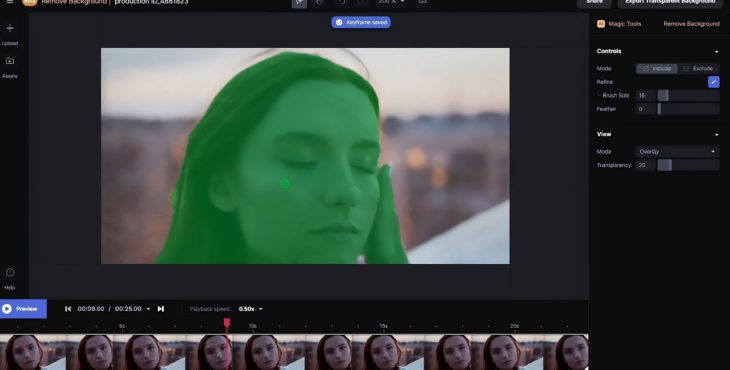Click the Transparency value field
Image resolution: width=730 pixels, height=370 pixels.
tap(645, 165)
